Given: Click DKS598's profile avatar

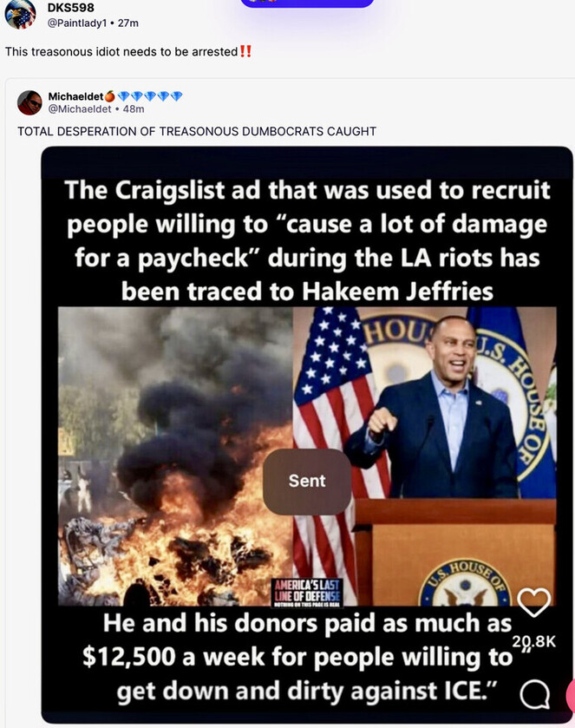Looking at the screenshot, I should [20, 13].
